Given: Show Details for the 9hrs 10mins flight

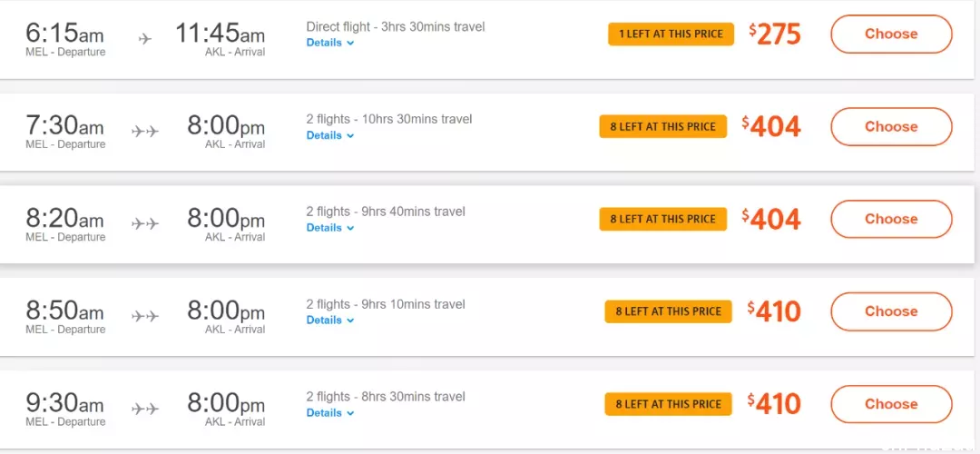Looking at the screenshot, I should pyautogui.click(x=330, y=321).
